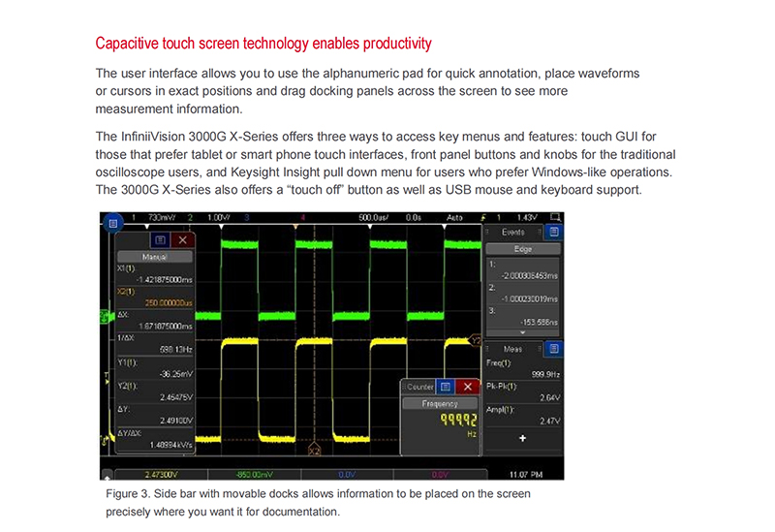Click magenta channel 4 offset 0.0V
Viewport: 775px width, 532px height.
(x=440, y=475)
